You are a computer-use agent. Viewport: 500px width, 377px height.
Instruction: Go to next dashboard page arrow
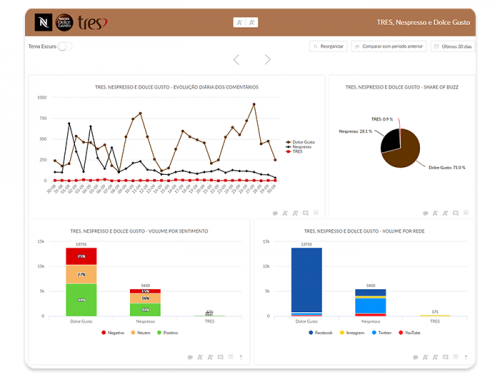(x=268, y=60)
